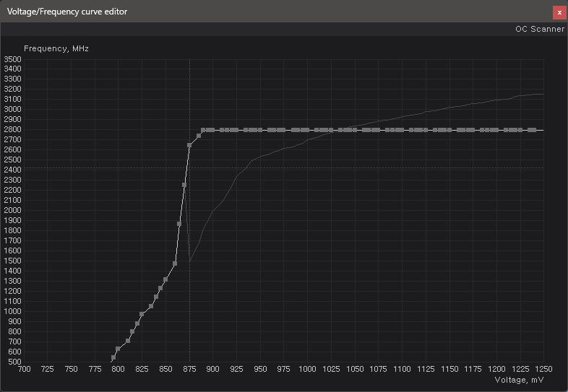Select curve point at 875 mV, 2650 MHz
The image size is (568, 392).
point(189,145)
